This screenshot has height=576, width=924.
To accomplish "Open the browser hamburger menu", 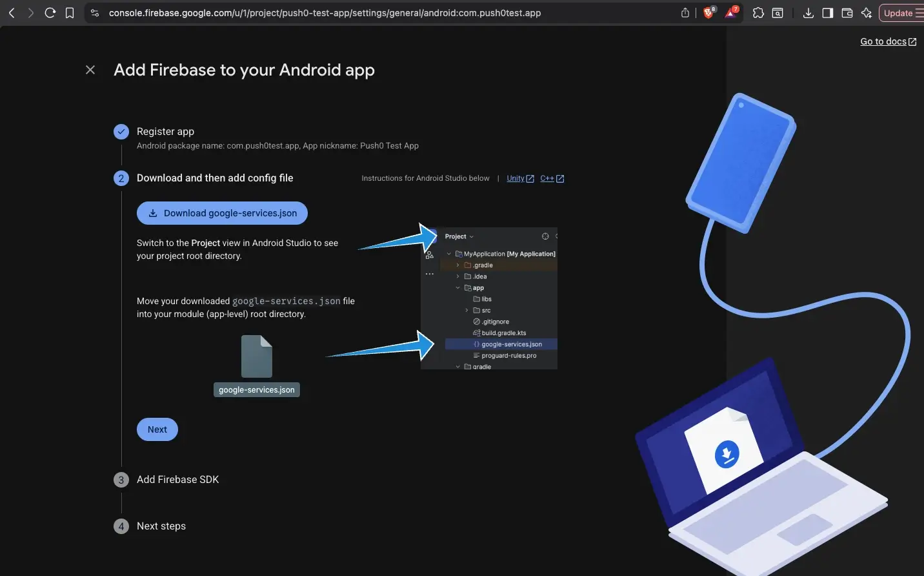I will coord(920,12).
